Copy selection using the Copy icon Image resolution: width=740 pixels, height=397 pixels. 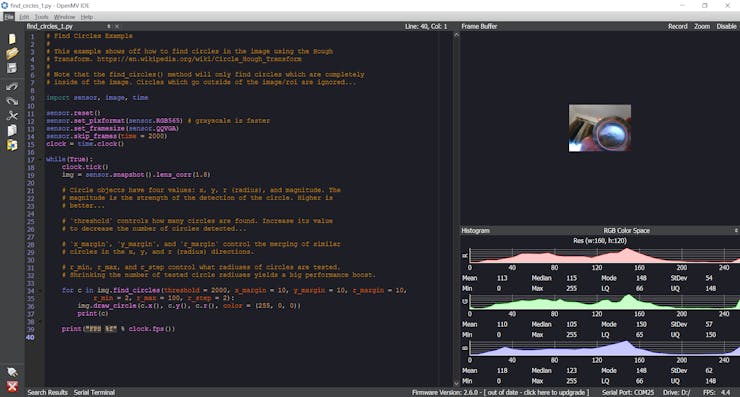[x=12, y=130]
